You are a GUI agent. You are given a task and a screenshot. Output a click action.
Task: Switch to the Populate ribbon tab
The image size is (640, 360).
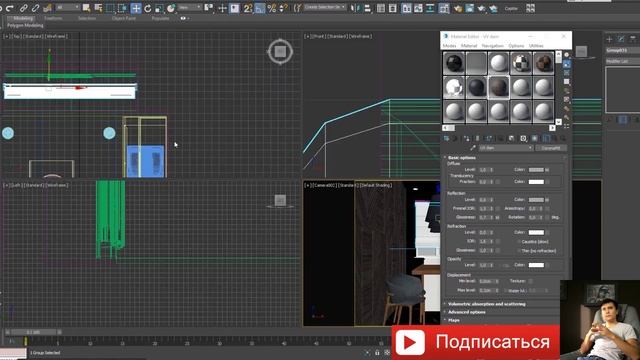pos(160,18)
